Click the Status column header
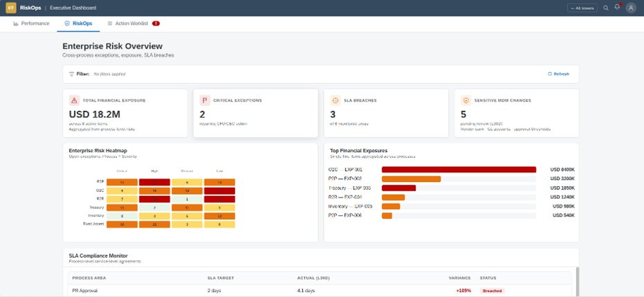The width and height of the screenshot is (644, 297). click(x=488, y=278)
